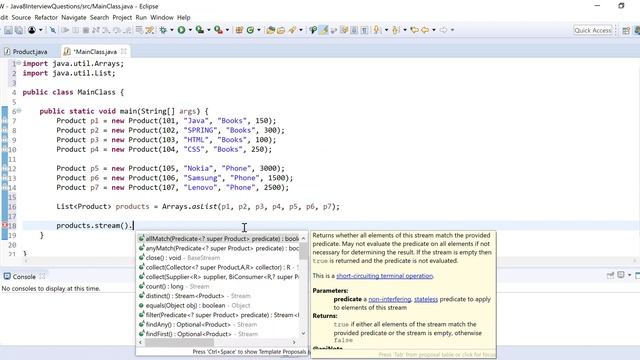Click the Suspend debug icon
The image size is (640, 360).
(76, 30)
